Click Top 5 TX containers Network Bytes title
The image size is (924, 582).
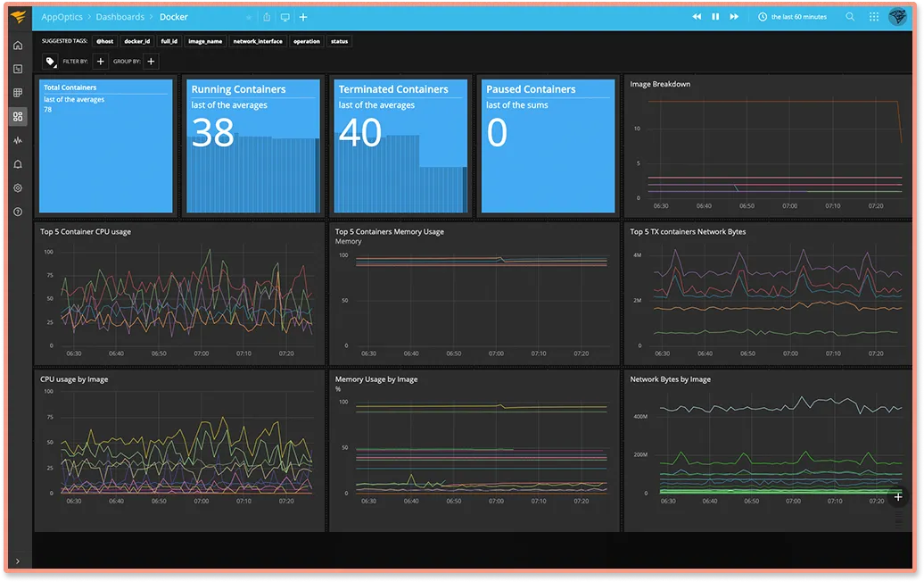(x=688, y=232)
